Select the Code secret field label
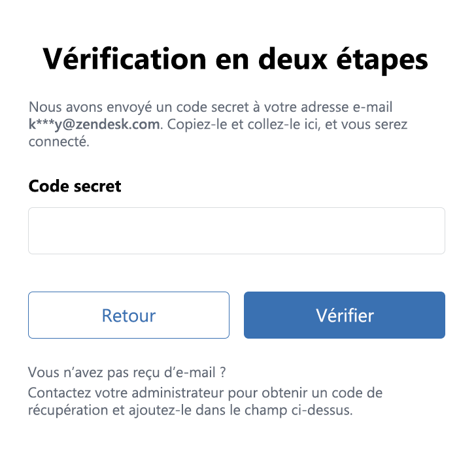Image resolution: width=476 pixels, height=455 pixels. (75, 186)
